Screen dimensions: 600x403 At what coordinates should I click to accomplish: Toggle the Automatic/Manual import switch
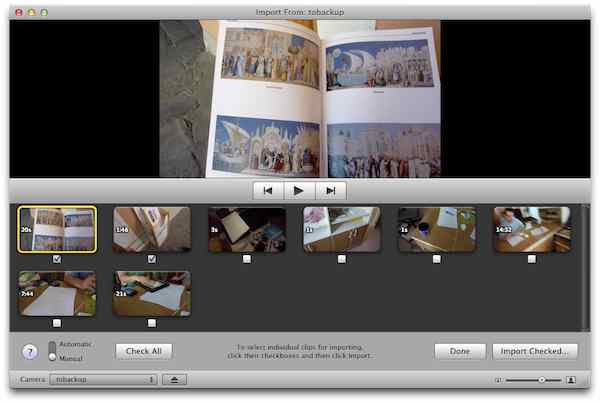pos(52,351)
